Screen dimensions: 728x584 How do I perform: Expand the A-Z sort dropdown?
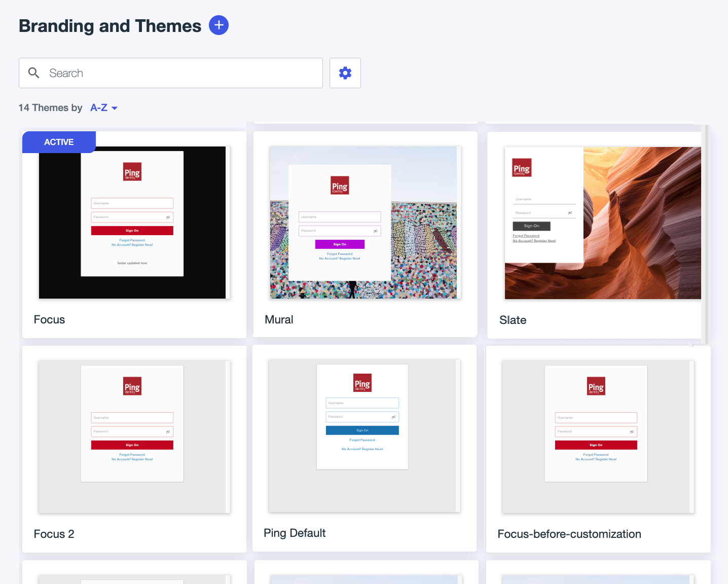click(99, 108)
